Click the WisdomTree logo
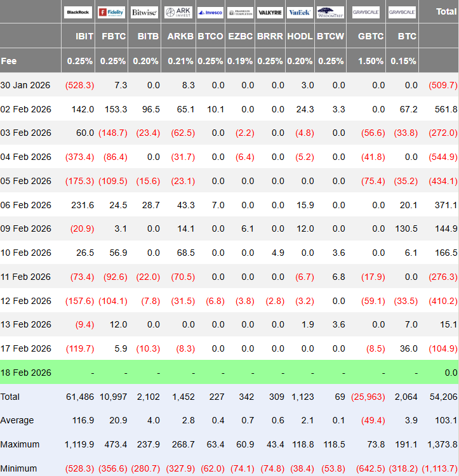The height and width of the screenshot is (476, 459). click(330, 13)
